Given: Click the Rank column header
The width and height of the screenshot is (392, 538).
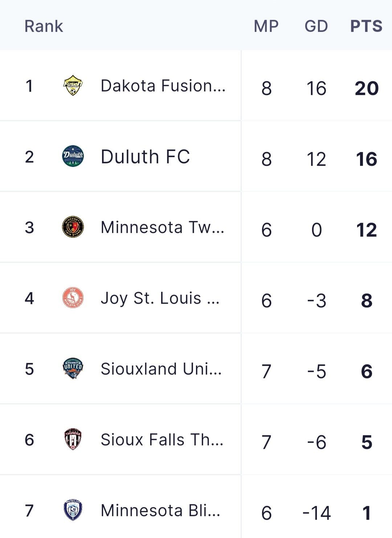Looking at the screenshot, I should (x=44, y=26).
